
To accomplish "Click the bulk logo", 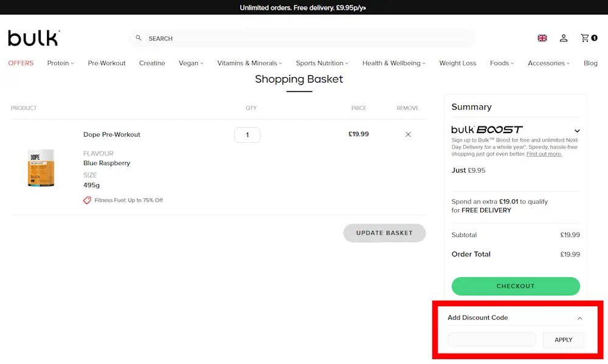I will (33, 38).
